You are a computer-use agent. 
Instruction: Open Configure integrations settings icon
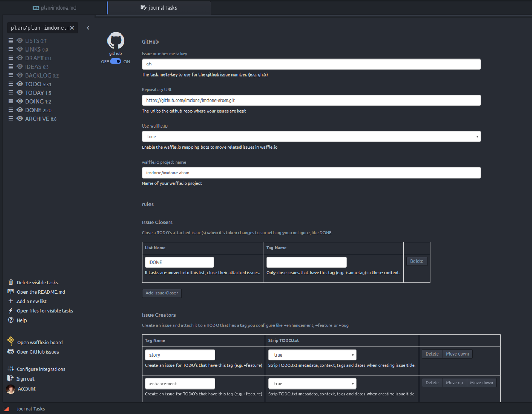pos(11,369)
